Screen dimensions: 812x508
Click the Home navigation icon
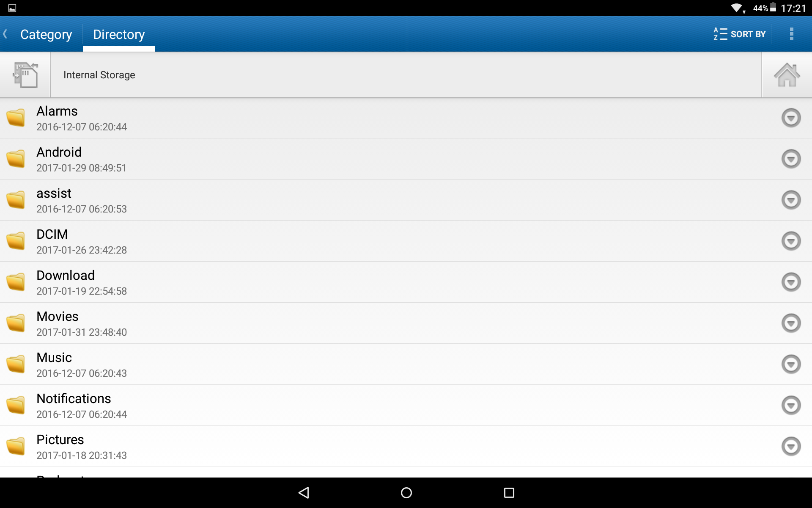point(787,75)
